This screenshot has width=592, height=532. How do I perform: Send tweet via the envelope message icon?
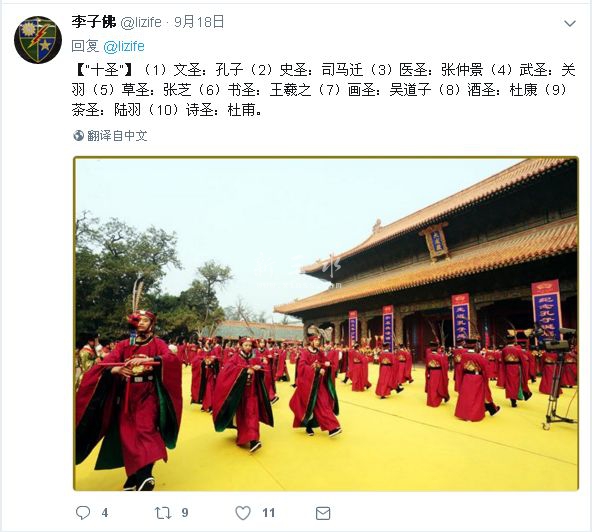tap(323, 513)
